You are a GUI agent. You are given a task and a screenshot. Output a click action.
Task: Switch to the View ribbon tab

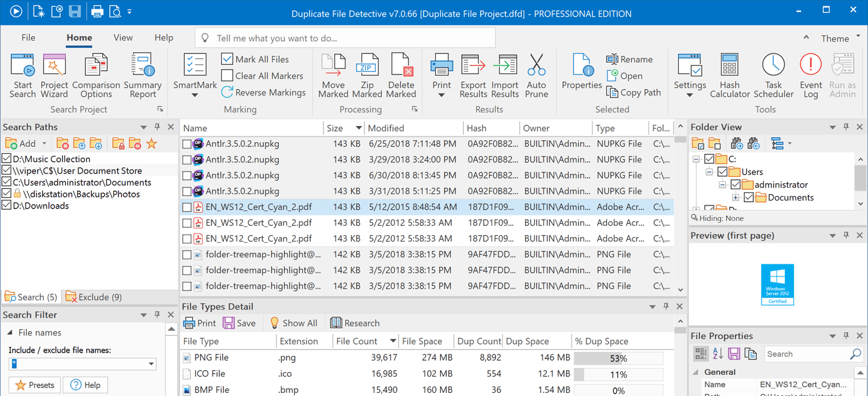coord(123,37)
